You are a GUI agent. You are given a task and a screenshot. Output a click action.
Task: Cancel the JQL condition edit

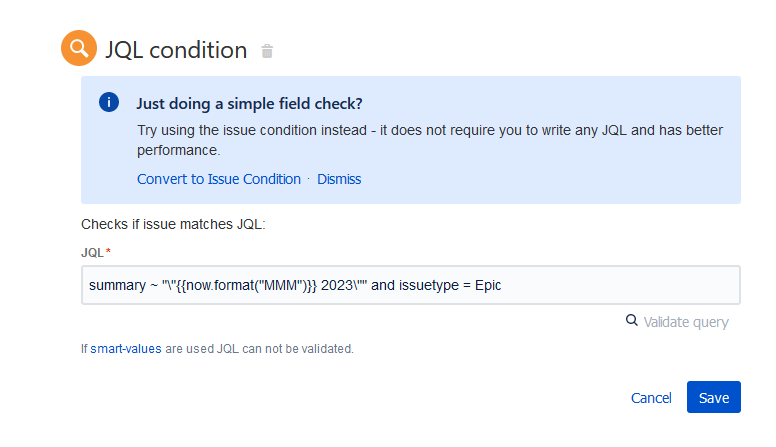point(651,398)
